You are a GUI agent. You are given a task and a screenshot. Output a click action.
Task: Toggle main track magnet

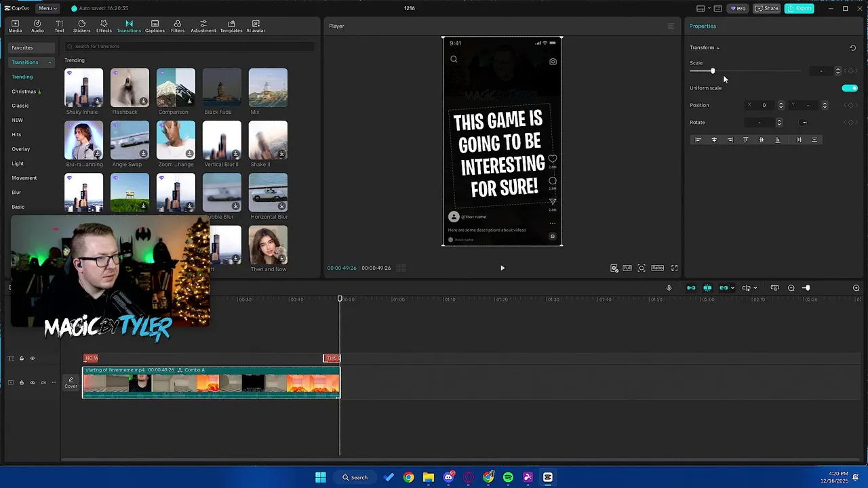[x=691, y=288]
